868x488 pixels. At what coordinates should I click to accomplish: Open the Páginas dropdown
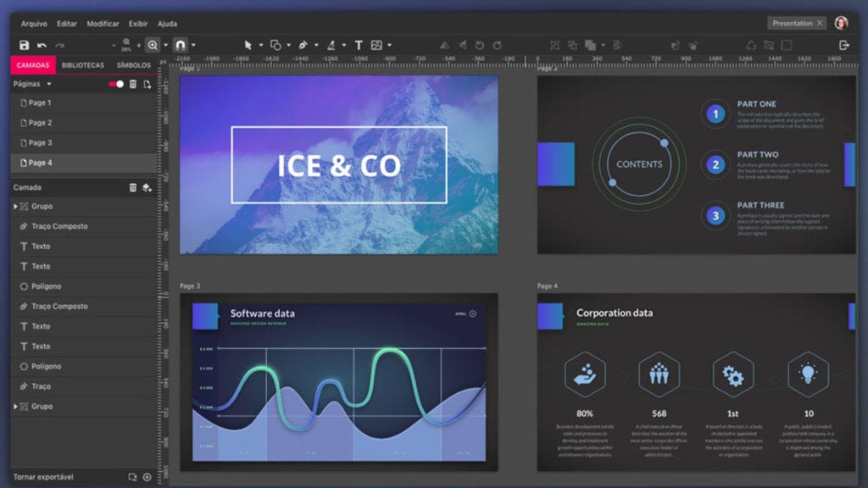point(47,84)
